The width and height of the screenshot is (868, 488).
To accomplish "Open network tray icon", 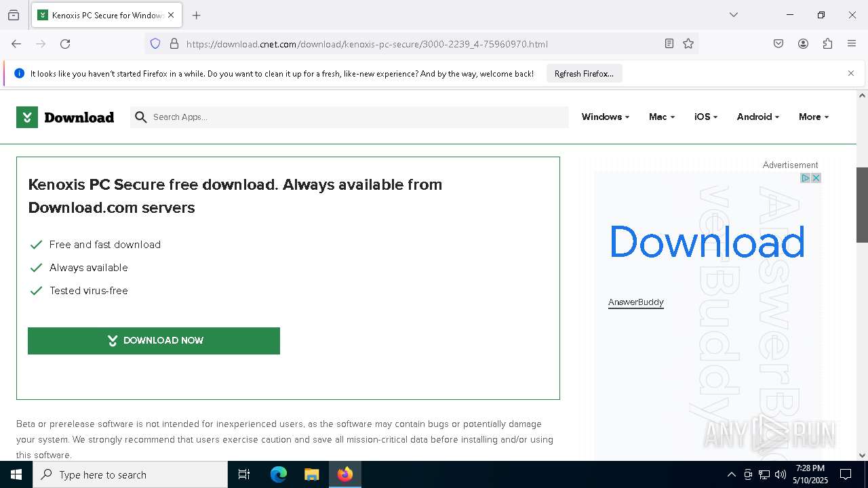I will [x=764, y=474].
